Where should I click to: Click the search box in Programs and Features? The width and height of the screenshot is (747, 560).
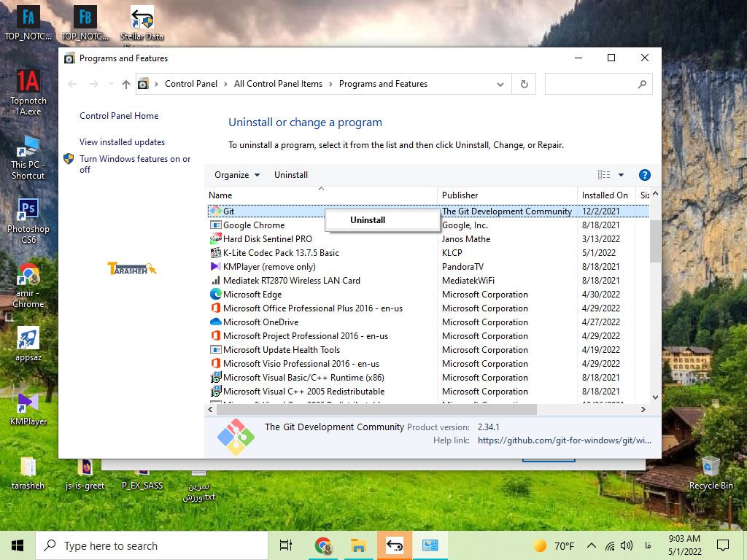[x=598, y=84]
